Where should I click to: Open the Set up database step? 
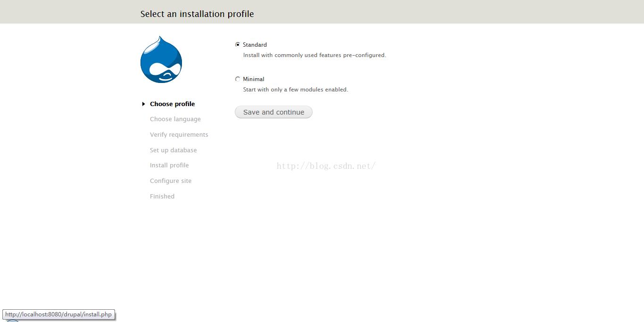point(173,150)
